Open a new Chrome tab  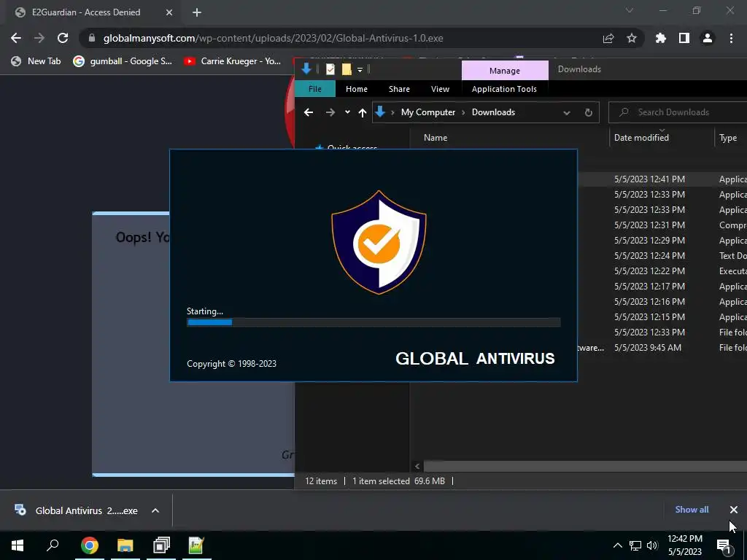tap(197, 12)
